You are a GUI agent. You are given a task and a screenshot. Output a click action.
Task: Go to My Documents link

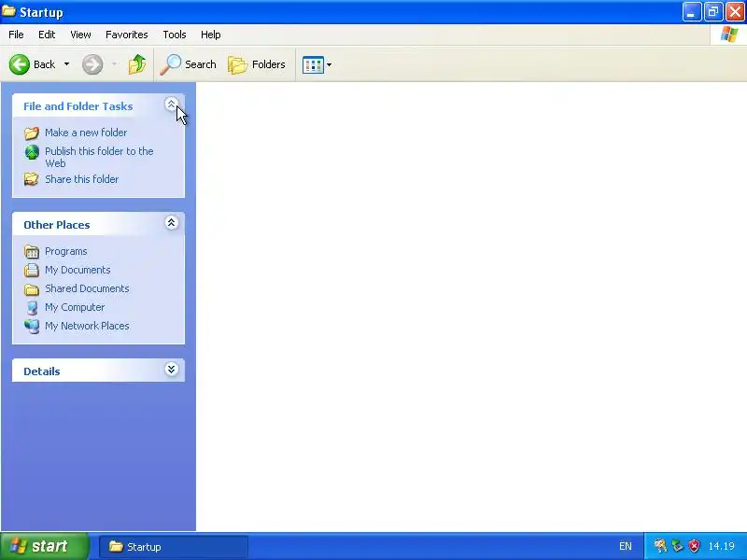[78, 270]
